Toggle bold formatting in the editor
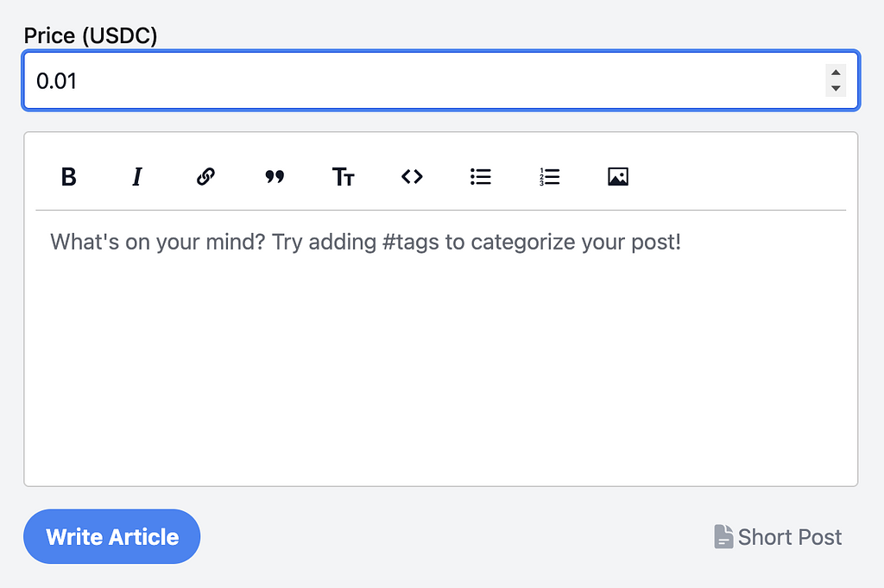 pos(69,177)
